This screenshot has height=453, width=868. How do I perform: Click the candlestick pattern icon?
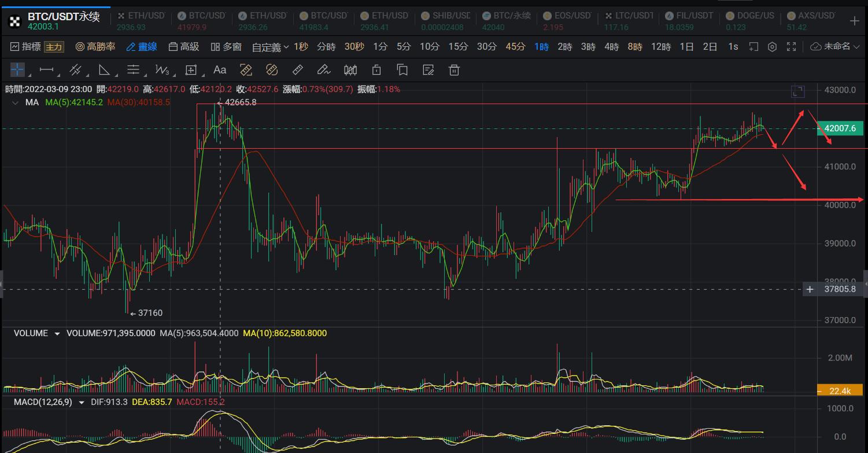click(x=350, y=70)
